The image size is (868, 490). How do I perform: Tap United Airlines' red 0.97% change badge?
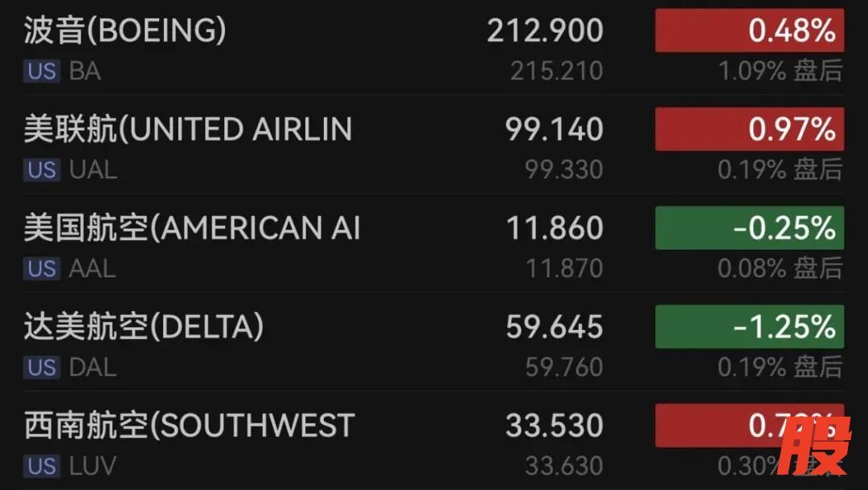point(749,129)
